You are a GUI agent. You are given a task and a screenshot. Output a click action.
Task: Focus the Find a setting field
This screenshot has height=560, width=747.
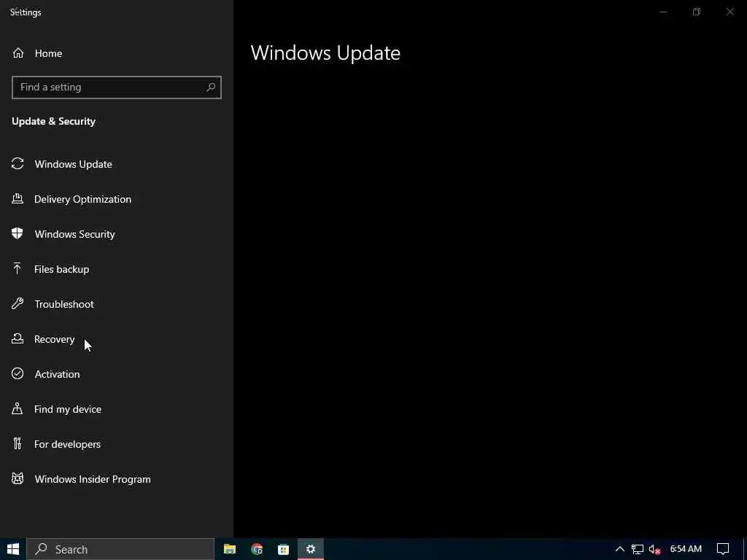click(x=117, y=87)
